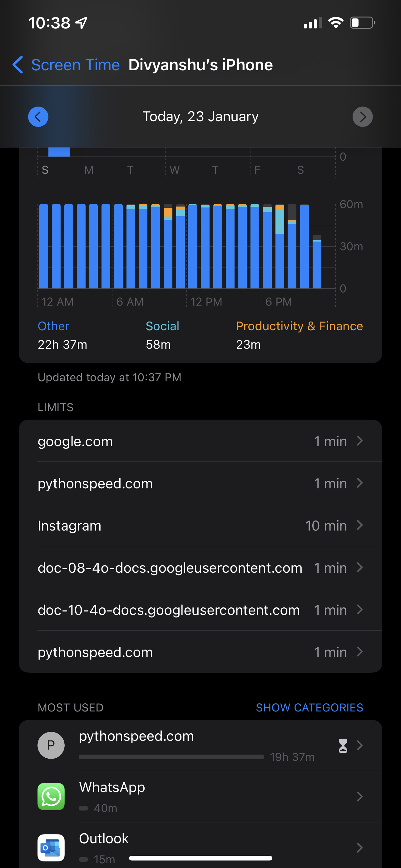Select the Social category label
This screenshot has height=868, width=401.
click(x=162, y=326)
